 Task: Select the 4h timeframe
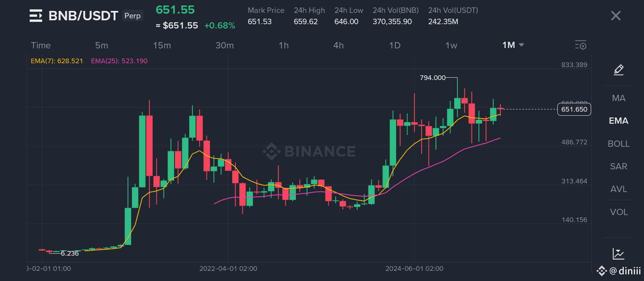click(338, 45)
